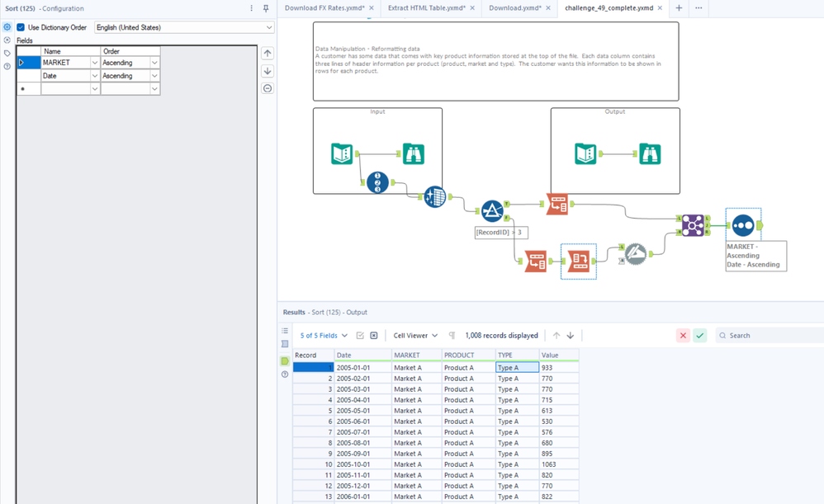
Task: Remove sort field with minus button
Action: [268, 88]
